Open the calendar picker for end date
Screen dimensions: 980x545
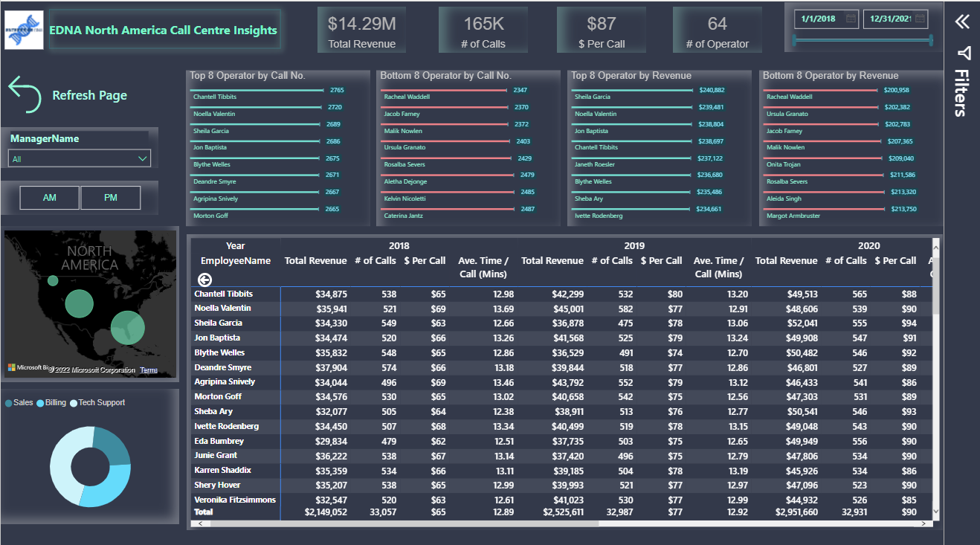point(921,19)
